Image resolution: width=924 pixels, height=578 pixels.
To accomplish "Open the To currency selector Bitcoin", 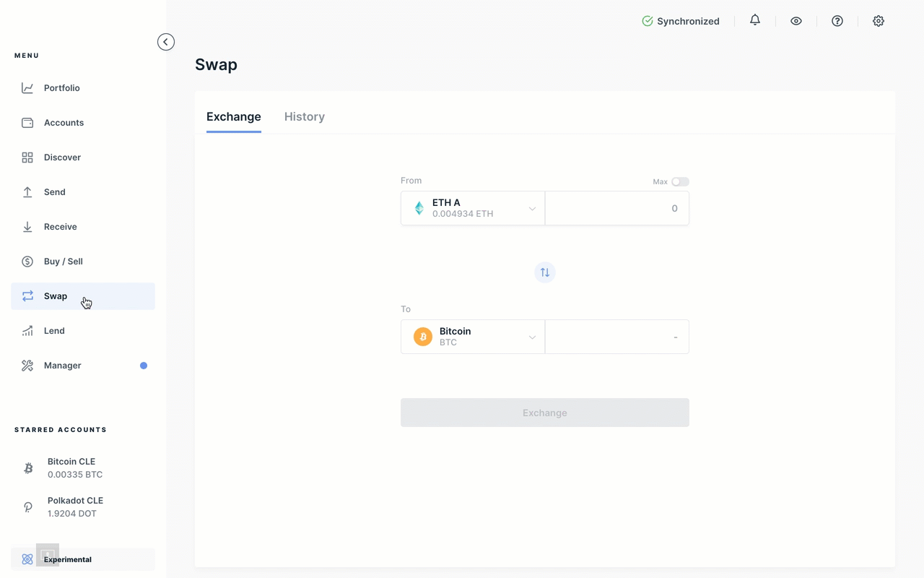I will pos(473,337).
